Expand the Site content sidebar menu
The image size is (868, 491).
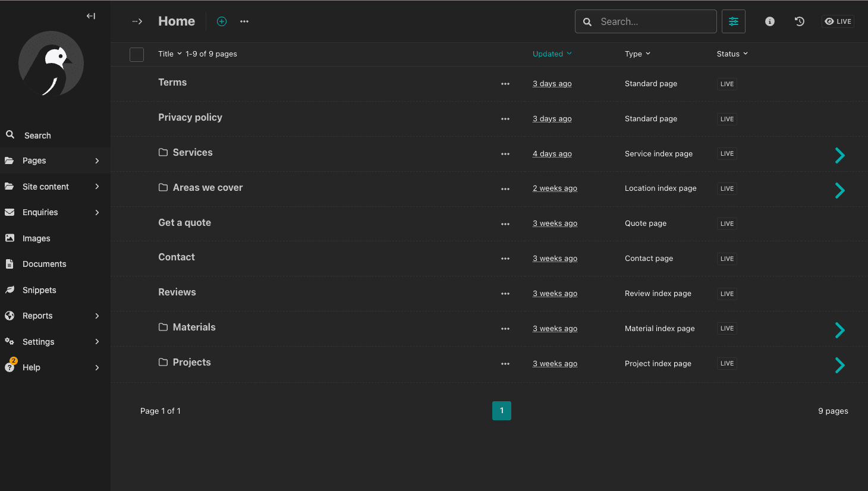55,187
